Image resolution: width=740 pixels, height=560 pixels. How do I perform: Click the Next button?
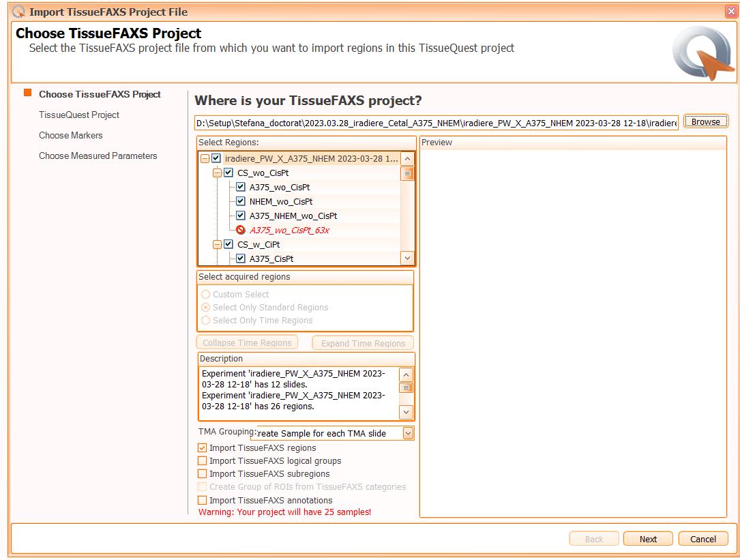(x=648, y=539)
